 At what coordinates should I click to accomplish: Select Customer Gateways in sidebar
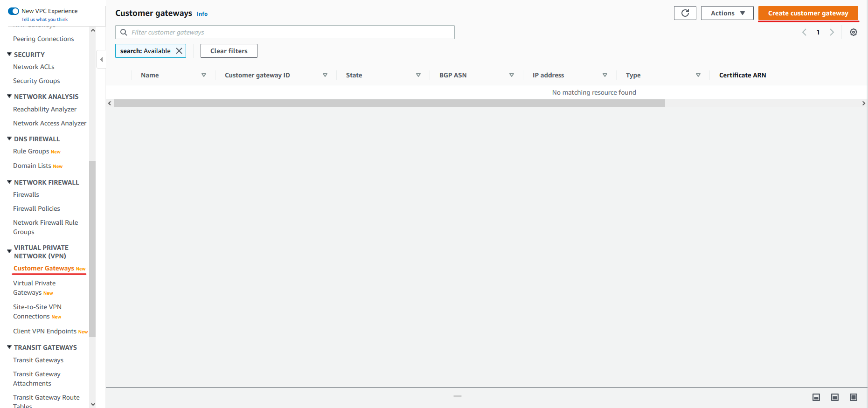44,268
